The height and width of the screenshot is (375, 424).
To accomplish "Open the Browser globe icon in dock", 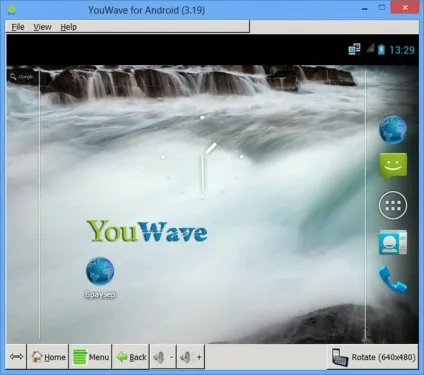I will (x=393, y=130).
